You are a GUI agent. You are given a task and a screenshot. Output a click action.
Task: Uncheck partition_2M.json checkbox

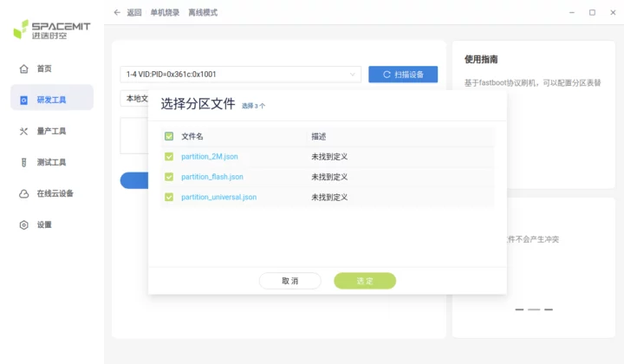point(169,157)
